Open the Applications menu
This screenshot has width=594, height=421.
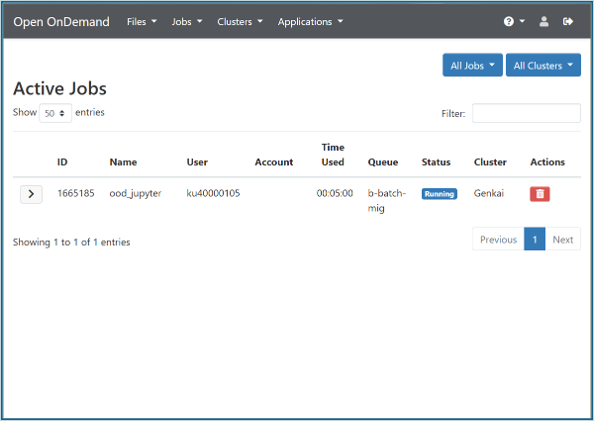310,22
